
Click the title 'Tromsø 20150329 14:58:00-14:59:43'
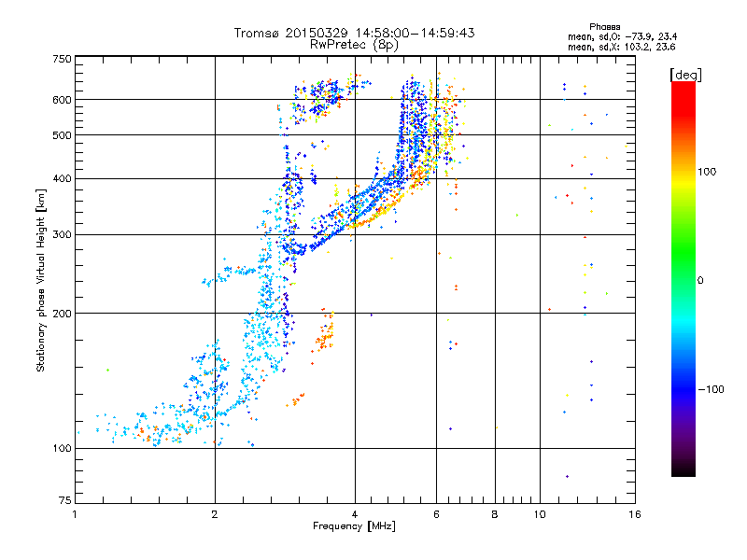click(x=355, y=33)
